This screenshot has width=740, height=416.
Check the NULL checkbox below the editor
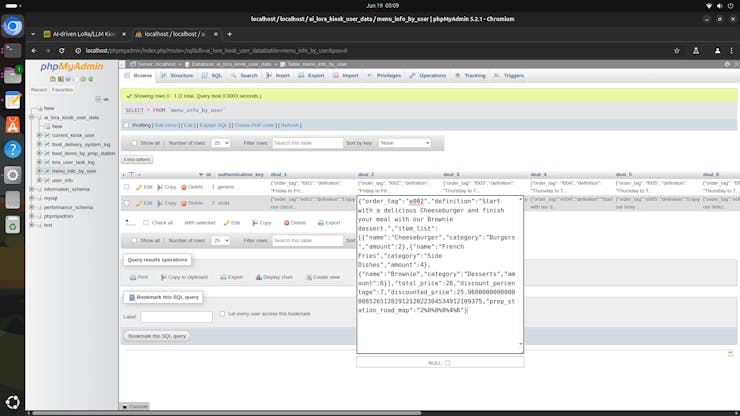pyautogui.click(x=448, y=363)
